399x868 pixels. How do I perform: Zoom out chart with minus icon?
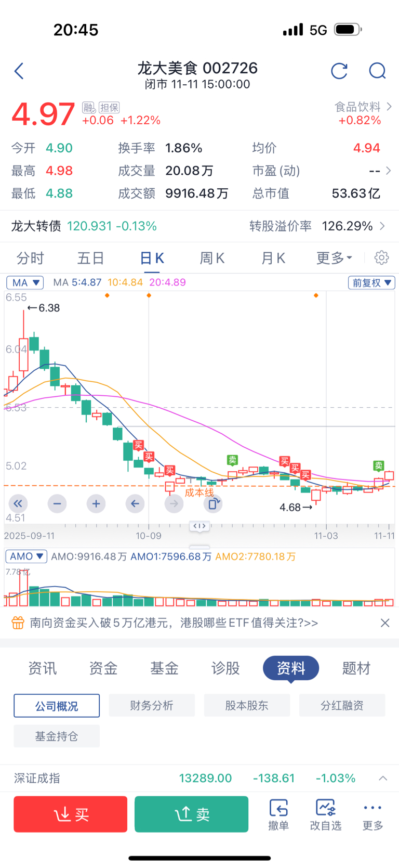(57, 503)
